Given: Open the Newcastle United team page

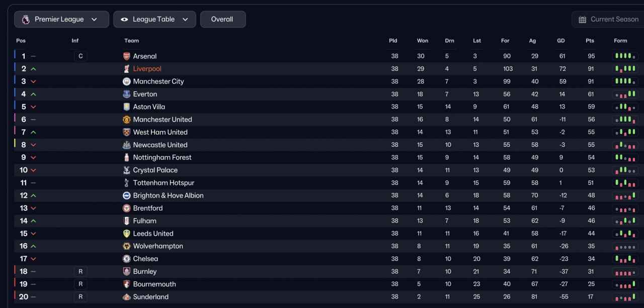Looking at the screenshot, I should (160, 145).
